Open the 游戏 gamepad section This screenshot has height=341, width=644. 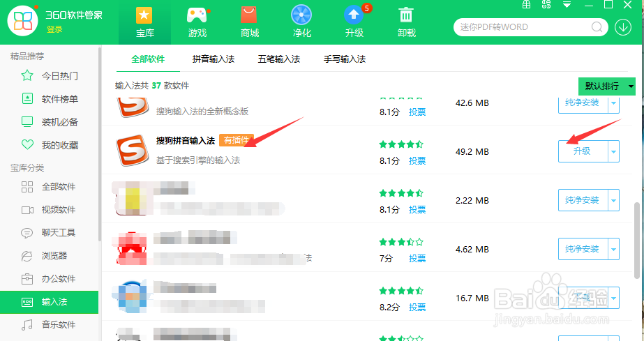tap(197, 22)
